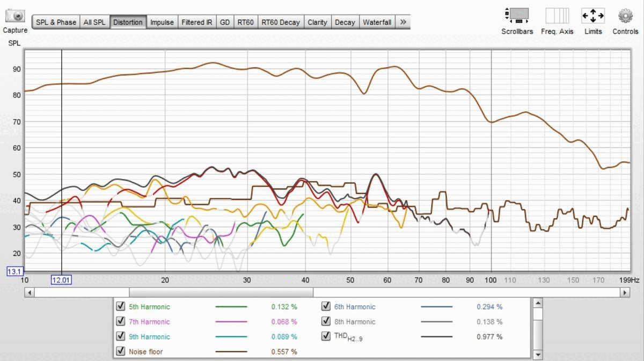Click the 0.977 % THD value

(489, 337)
